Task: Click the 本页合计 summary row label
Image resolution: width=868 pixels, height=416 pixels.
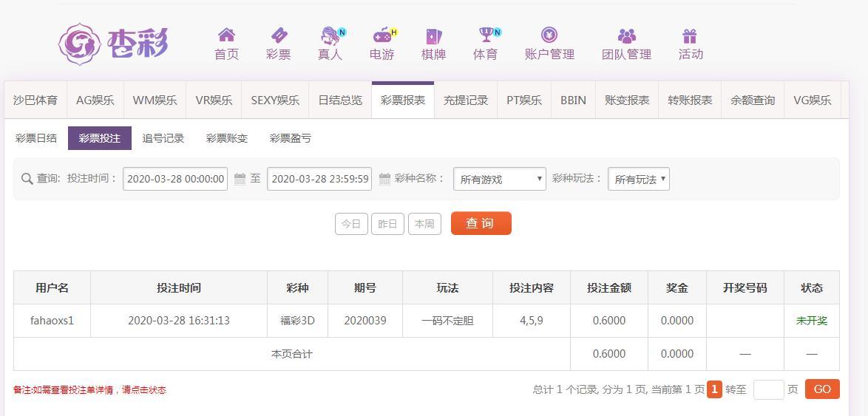Action: click(x=292, y=354)
